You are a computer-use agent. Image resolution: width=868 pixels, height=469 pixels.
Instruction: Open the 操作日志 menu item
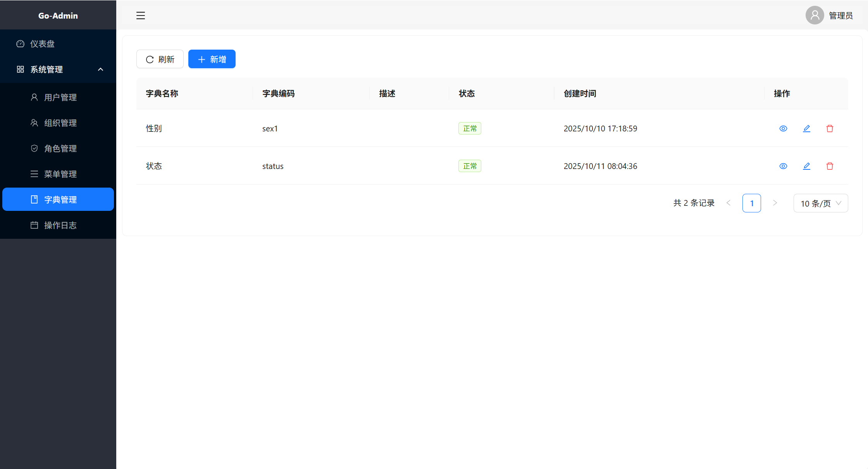(60, 225)
